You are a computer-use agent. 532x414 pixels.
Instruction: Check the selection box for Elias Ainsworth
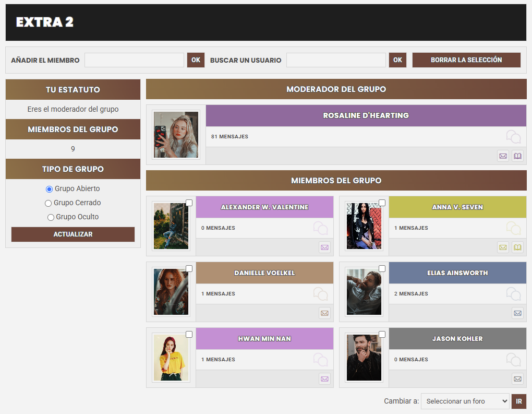click(x=382, y=269)
